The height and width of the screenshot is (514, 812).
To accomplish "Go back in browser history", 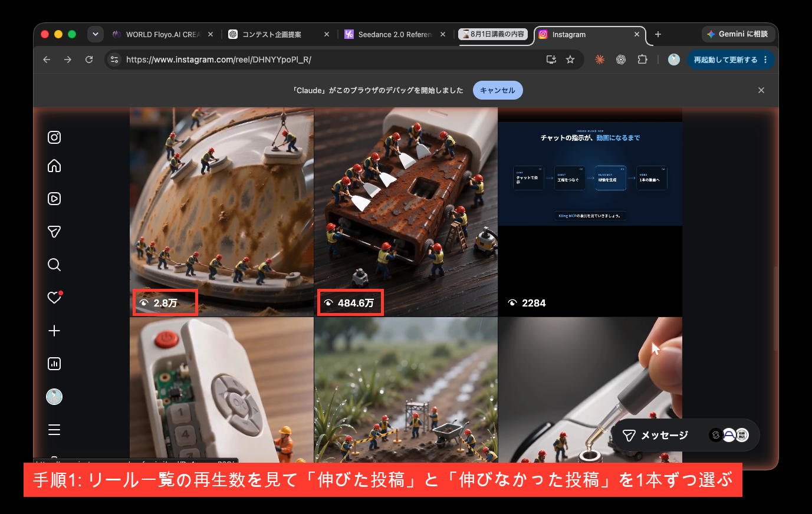I will pos(47,60).
